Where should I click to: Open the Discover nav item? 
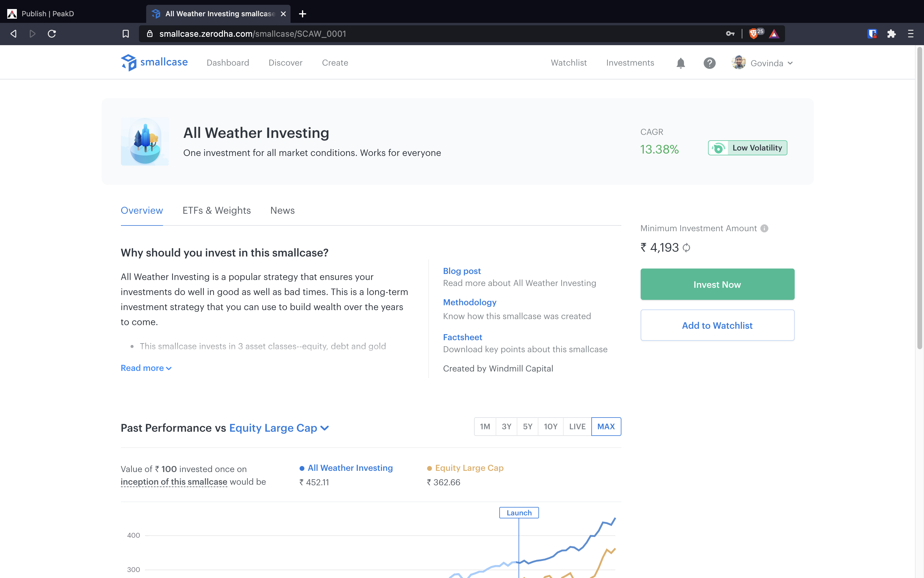pyautogui.click(x=285, y=63)
